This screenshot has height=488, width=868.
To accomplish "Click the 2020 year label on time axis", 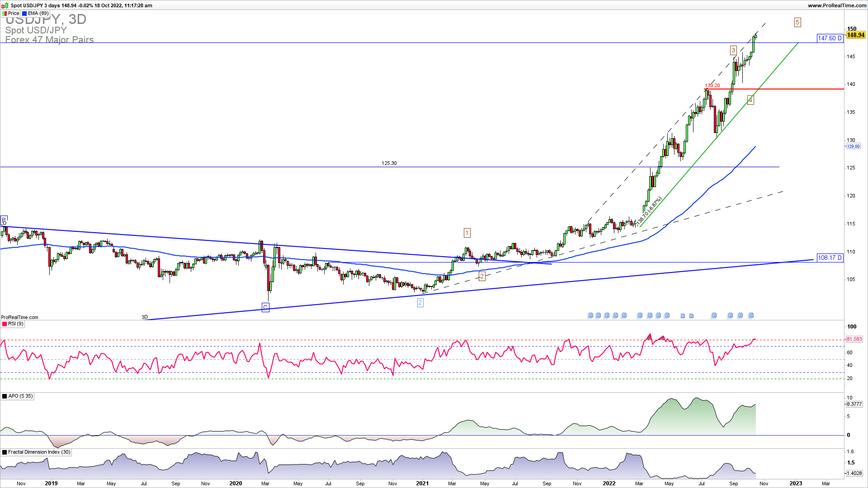I will pos(236,483).
